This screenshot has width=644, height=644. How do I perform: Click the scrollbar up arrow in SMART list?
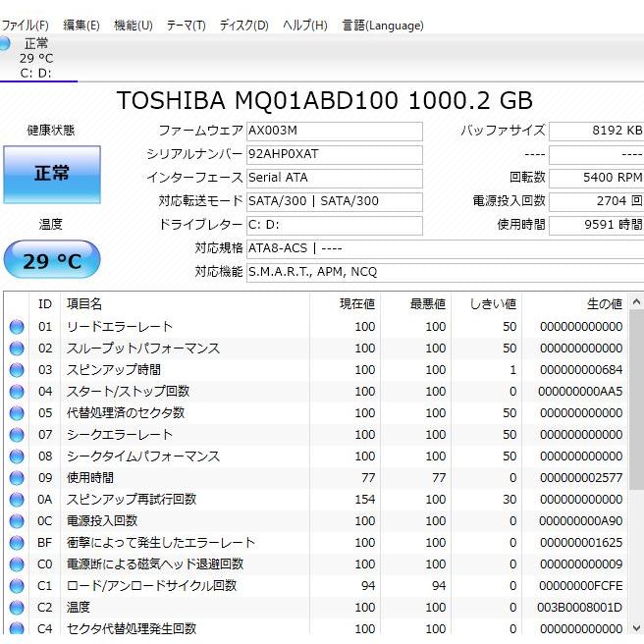click(x=636, y=302)
